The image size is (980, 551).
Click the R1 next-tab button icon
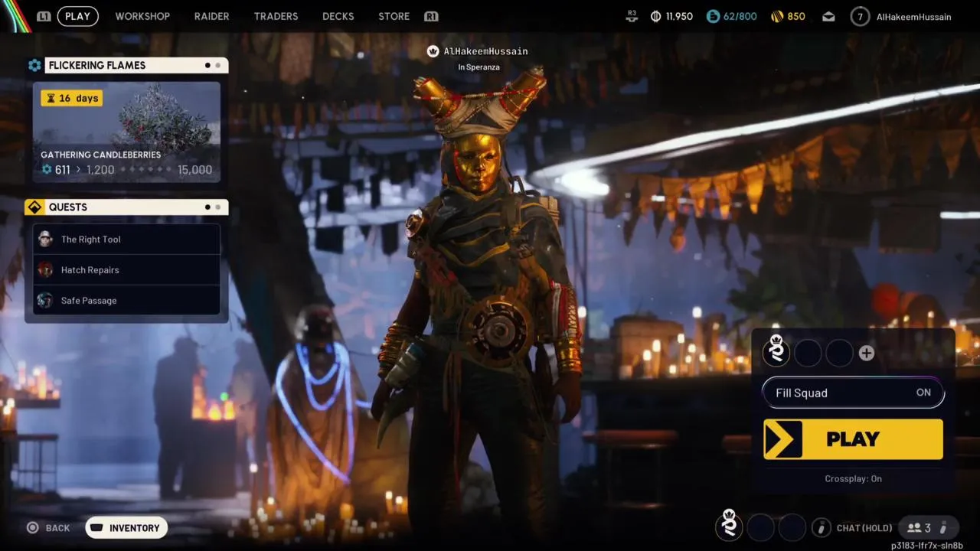tap(431, 16)
